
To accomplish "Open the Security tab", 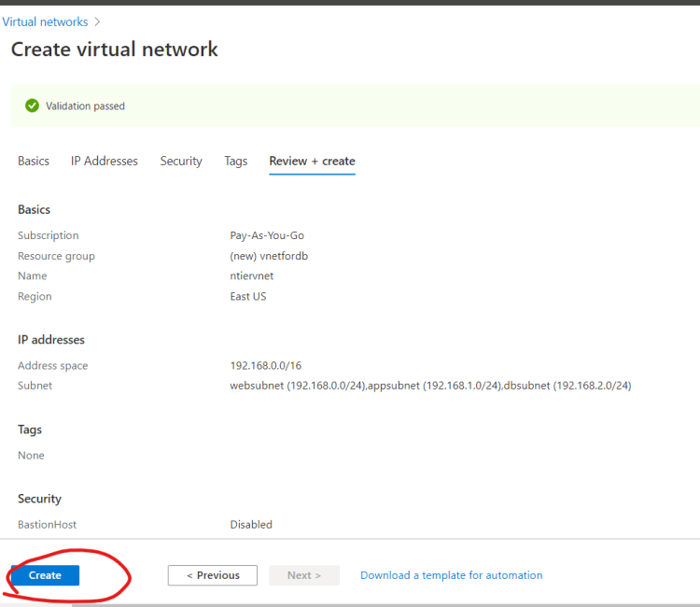I will tap(181, 161).
